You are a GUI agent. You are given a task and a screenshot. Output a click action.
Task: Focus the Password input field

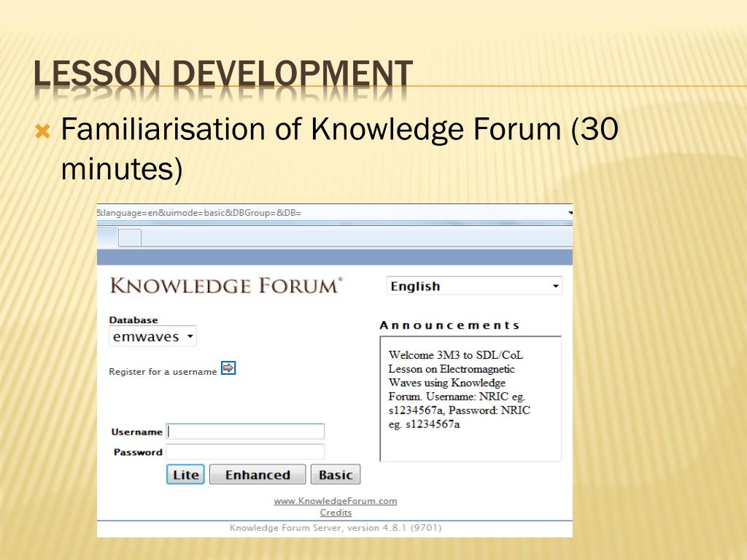click(x=245, y=451)
